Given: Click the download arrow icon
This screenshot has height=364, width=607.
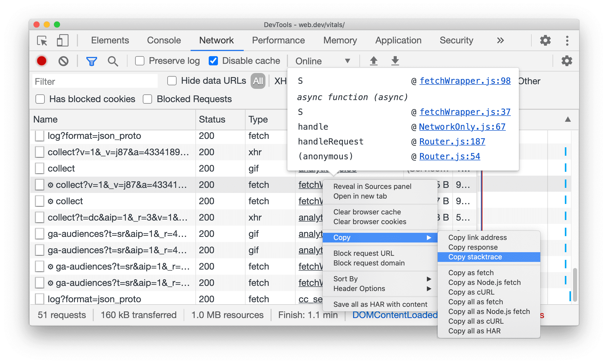Looking at the screenshot, I should point(394,61).
